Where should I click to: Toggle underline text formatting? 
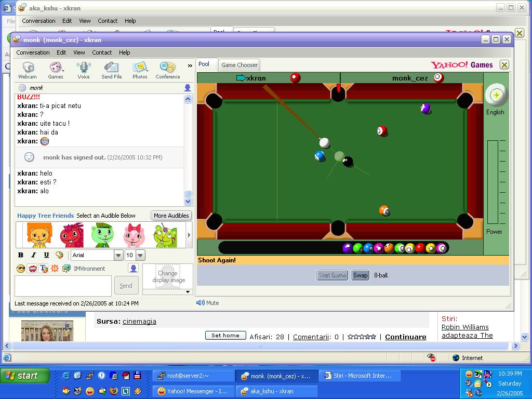tap(46, 255)
